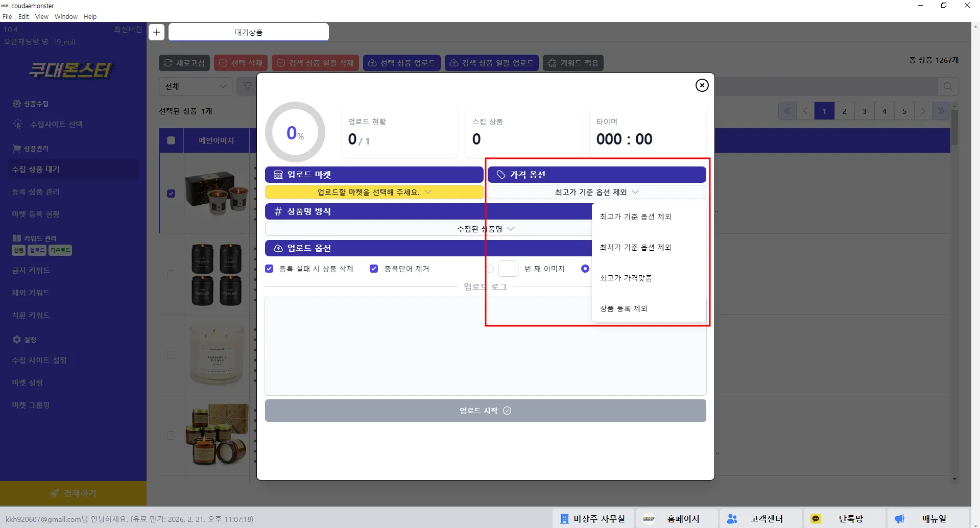The image size is (980, 528).
Task: Click the 키워드 적용 button
Action: point(573,63)
